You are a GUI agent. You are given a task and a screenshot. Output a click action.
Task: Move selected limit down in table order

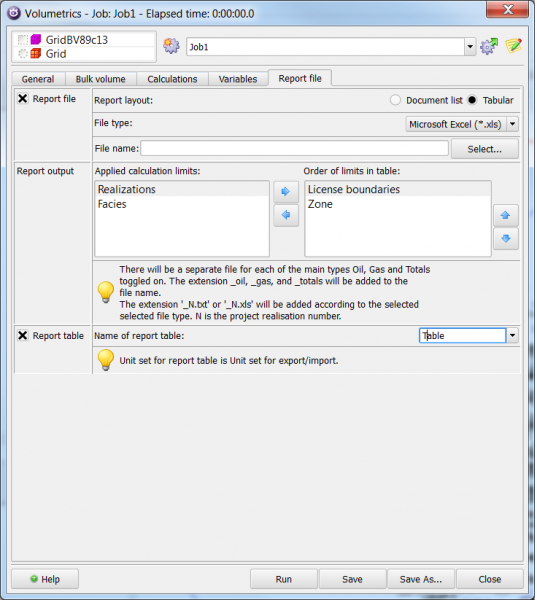point(506,239)
